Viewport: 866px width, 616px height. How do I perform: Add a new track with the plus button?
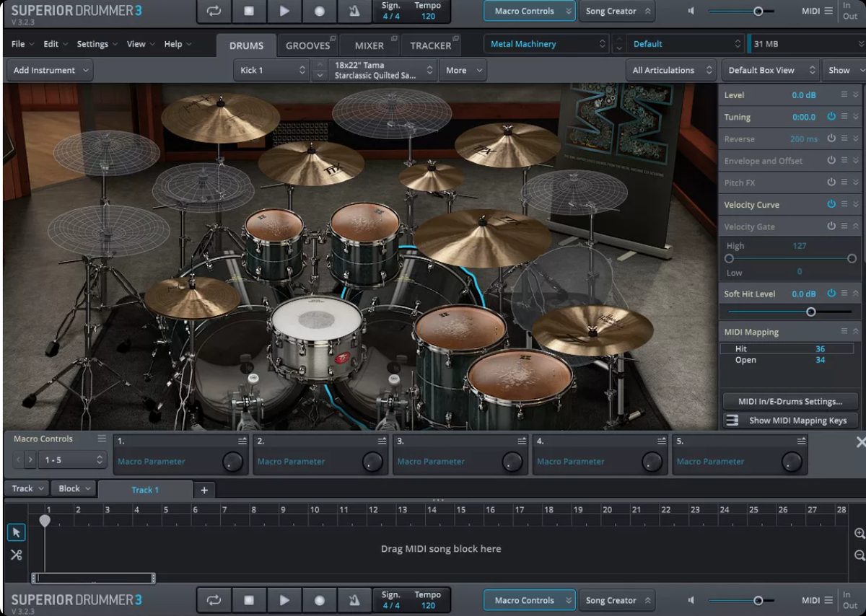pyautogui.click(x=204, y=490)
